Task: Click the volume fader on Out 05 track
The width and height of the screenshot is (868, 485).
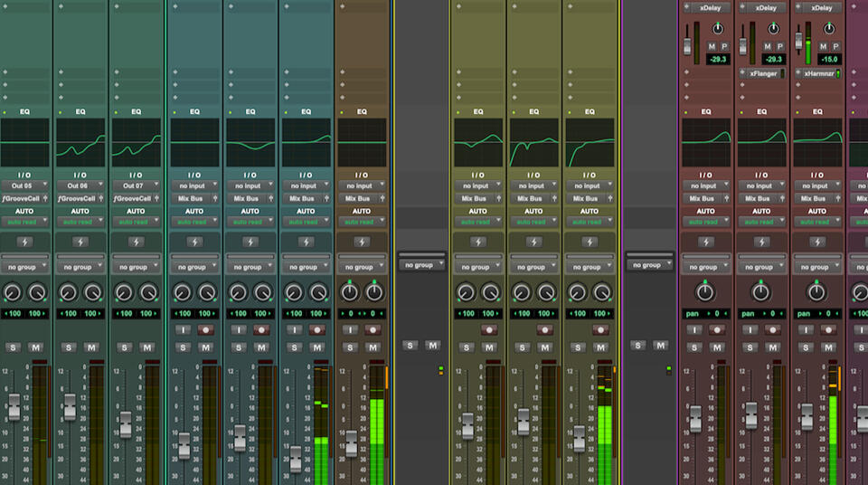Action: point(14,407)
